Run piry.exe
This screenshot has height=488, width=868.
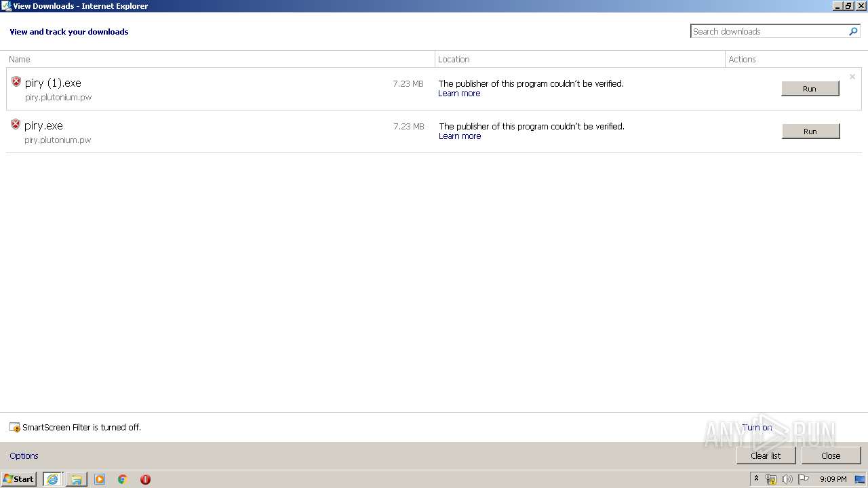(810, 131)
